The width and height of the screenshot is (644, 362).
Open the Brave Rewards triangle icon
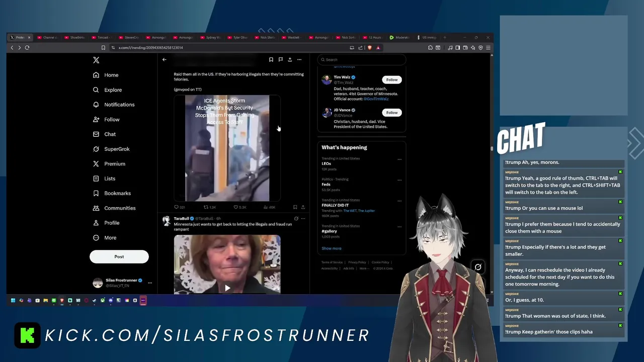pos(378,48)
